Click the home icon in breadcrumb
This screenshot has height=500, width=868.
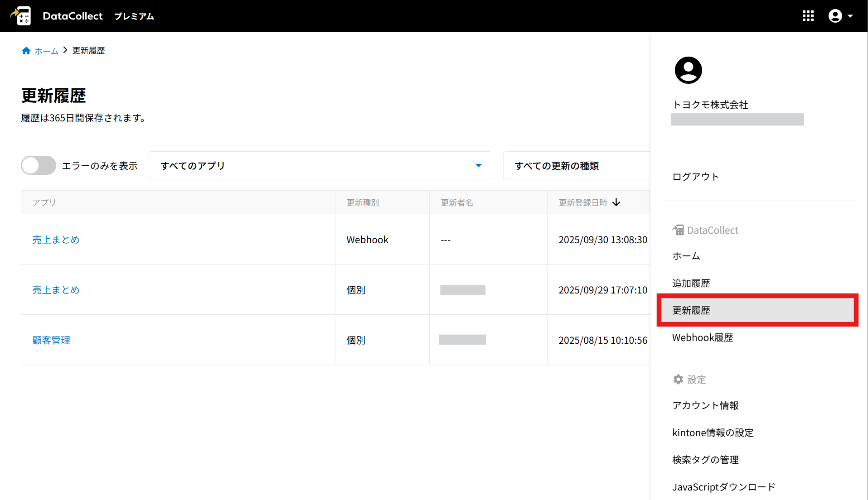click(26, 51)
